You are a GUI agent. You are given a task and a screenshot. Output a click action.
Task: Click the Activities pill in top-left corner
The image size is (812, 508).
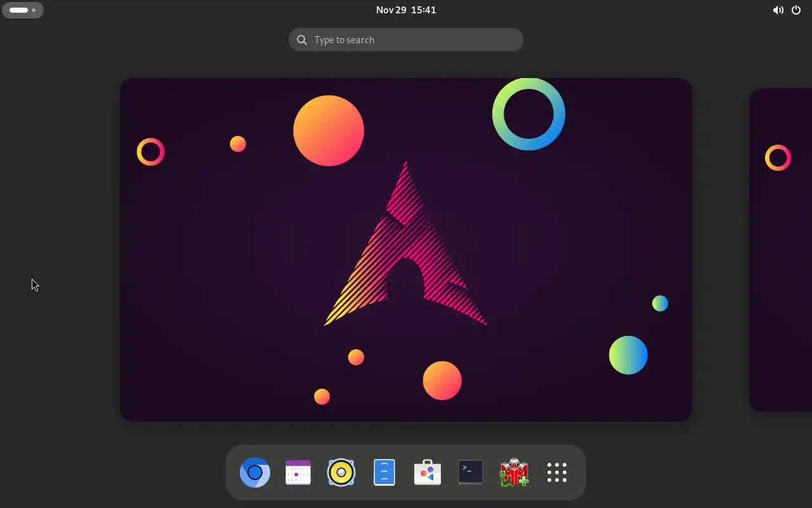coord(23,10)
